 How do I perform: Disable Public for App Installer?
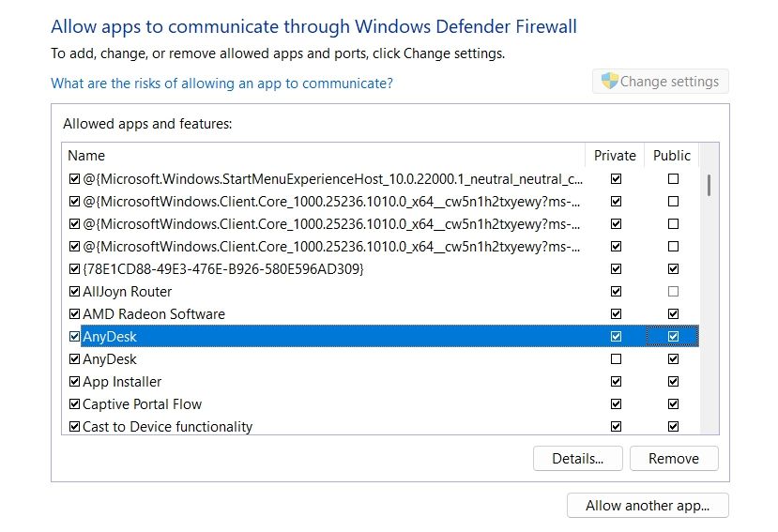coord(673,382)
